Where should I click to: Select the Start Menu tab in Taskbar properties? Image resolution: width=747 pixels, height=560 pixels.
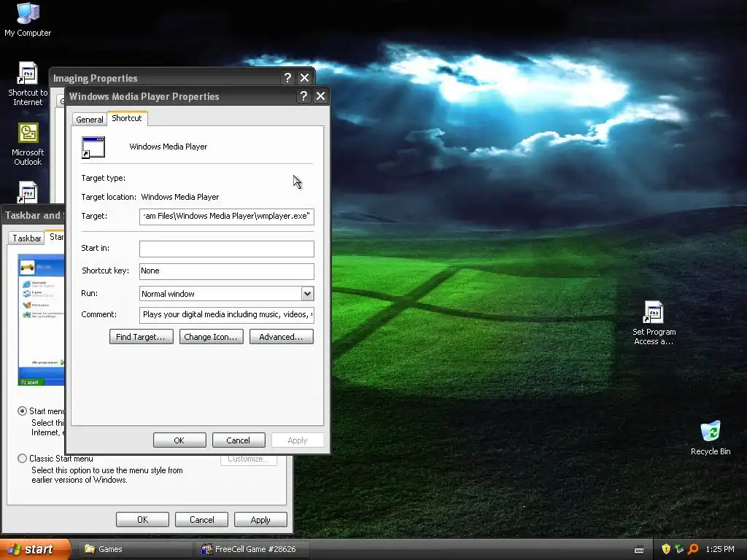click(x=56, y=237)
